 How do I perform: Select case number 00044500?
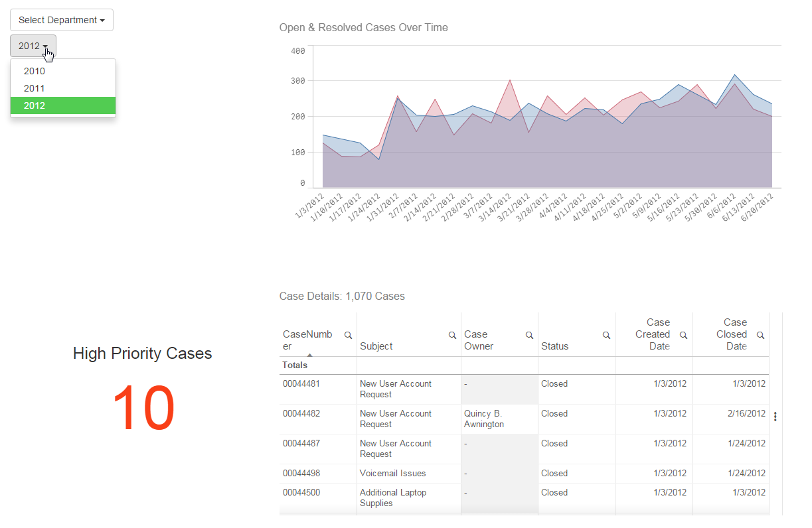pyautogui.click(x=301, y=492)
